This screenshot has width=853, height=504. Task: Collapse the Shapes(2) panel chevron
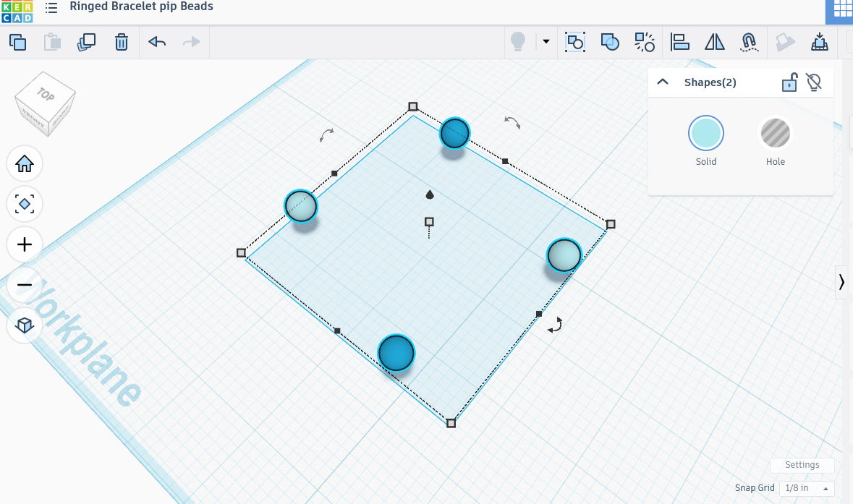[663, 82]
